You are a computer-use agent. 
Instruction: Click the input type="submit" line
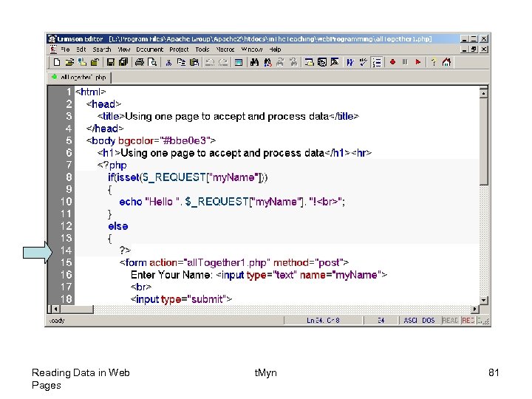pos(181,299)
